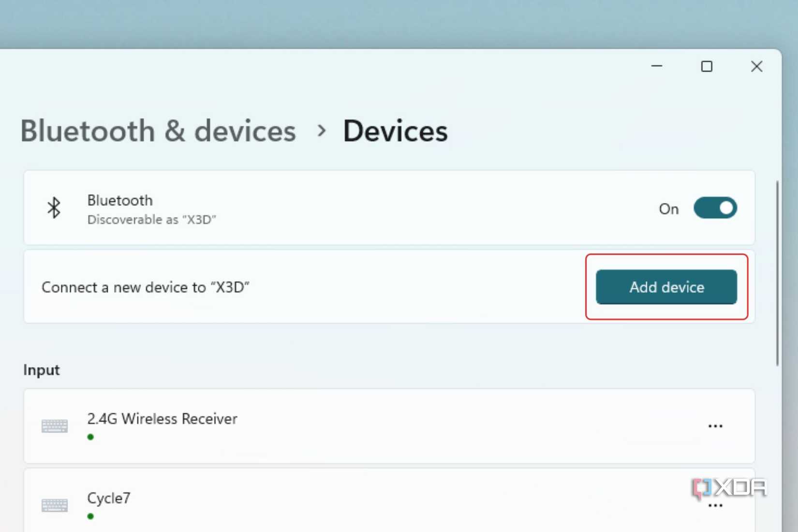Select the Cycle7 keyboard icon
This screenshot has height=532, width=798.
55,505
